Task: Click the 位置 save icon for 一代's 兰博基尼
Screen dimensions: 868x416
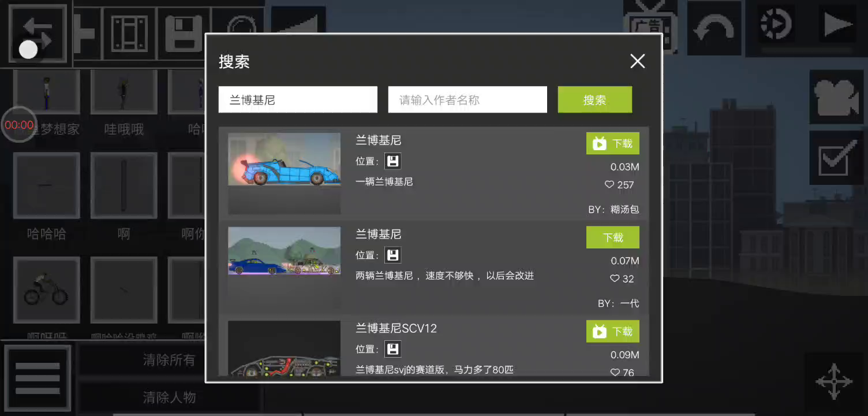Action: coord(393,255)
